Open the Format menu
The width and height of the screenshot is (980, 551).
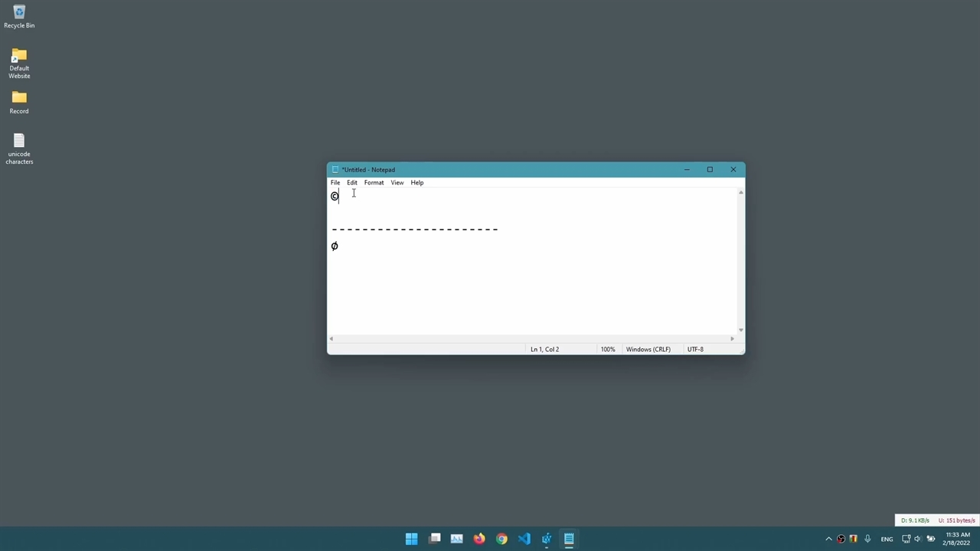[374, 183]
